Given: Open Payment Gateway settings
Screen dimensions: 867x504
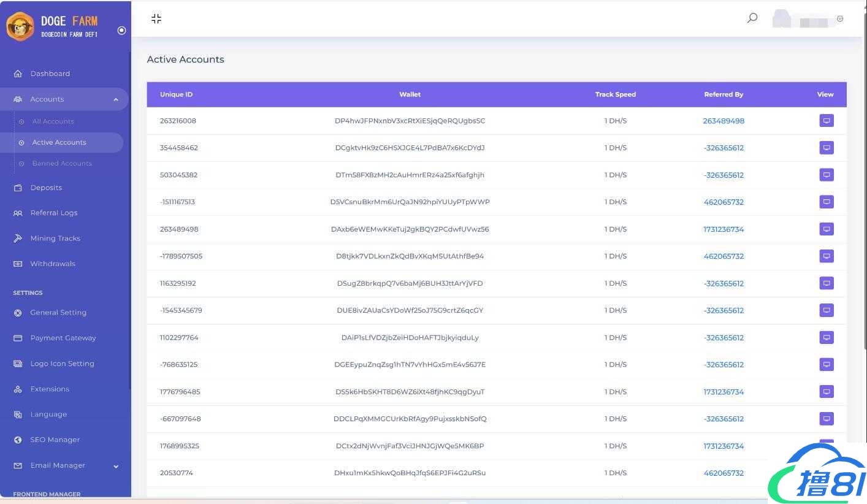Looking at the screenshot, I should 63,338.
